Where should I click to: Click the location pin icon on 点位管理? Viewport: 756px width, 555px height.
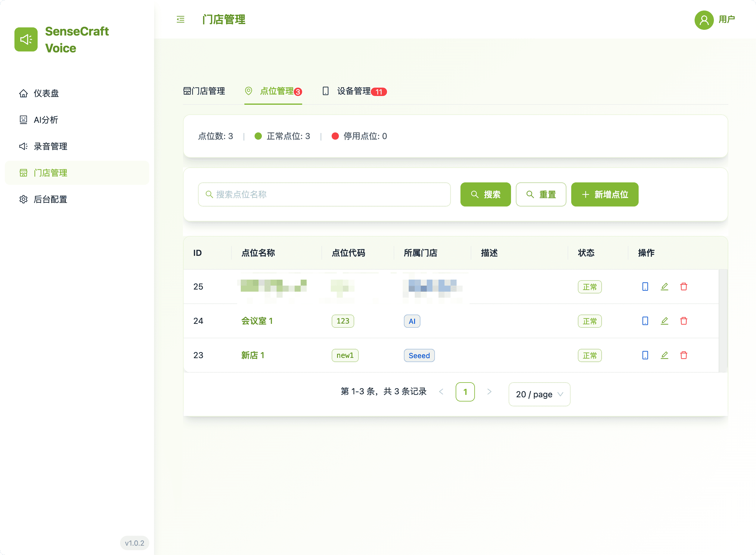coord(249,91)
